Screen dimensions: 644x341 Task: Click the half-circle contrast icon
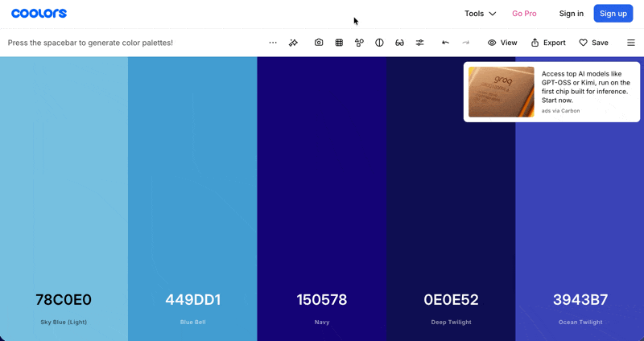(379, 43)
